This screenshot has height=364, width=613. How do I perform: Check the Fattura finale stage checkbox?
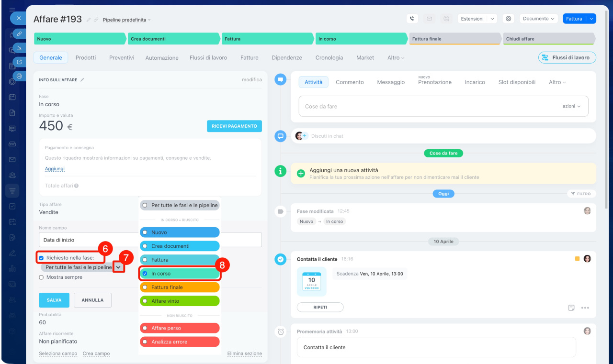pyautogui.click(x=145, y=287)
